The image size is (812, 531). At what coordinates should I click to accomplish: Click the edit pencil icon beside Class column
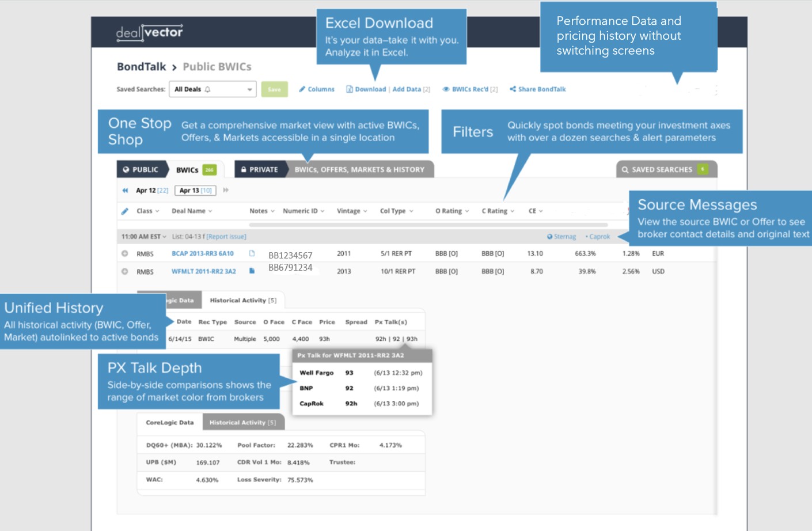pyautogui.click(x=125, y=211)
